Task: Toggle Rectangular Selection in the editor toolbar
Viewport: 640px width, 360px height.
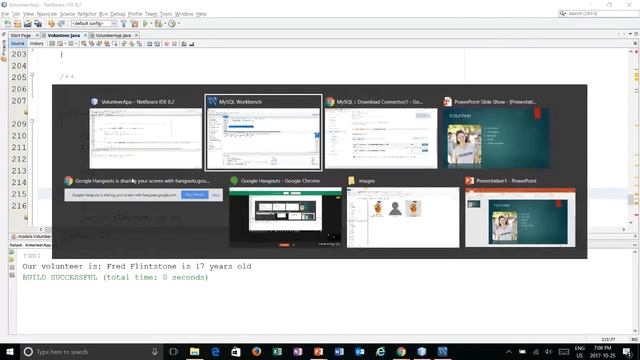Action: [x=115, y=44]
